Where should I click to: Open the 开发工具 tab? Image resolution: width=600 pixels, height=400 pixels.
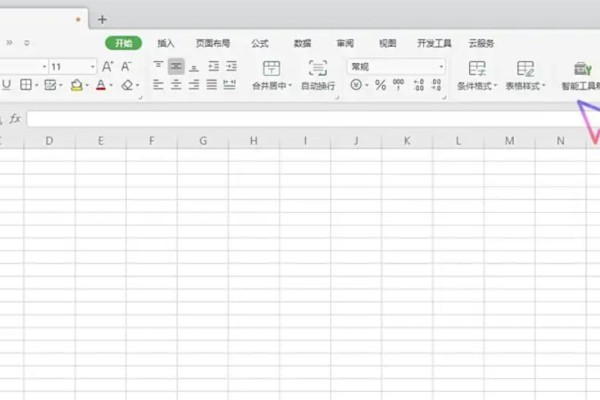(x=434, y=43)
